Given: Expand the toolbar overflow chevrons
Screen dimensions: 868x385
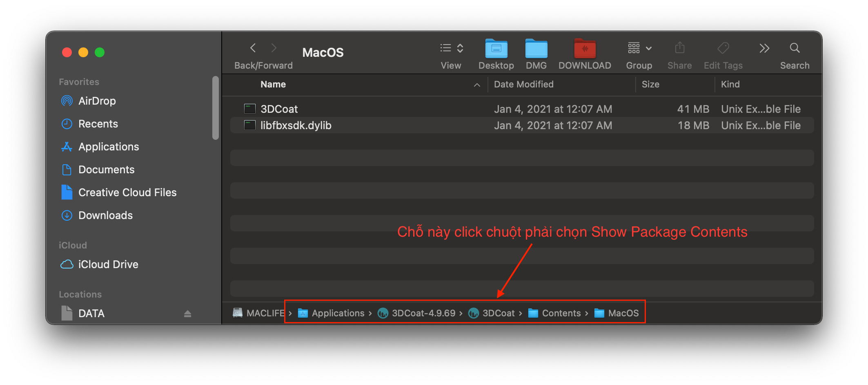Looking at the screenshot, I should pyautogui.click(x=764, y=48).
